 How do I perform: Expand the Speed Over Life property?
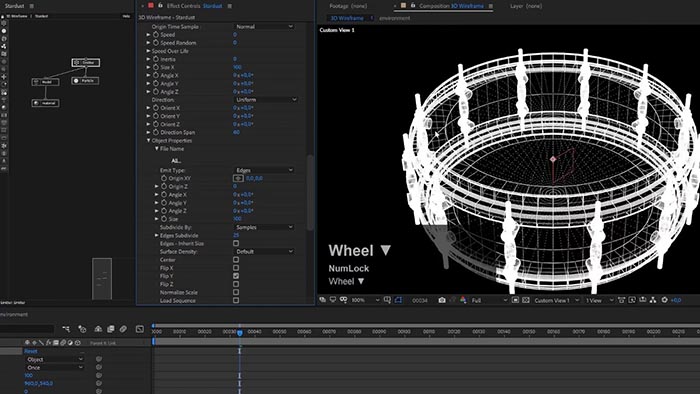[x=149, y=51]
